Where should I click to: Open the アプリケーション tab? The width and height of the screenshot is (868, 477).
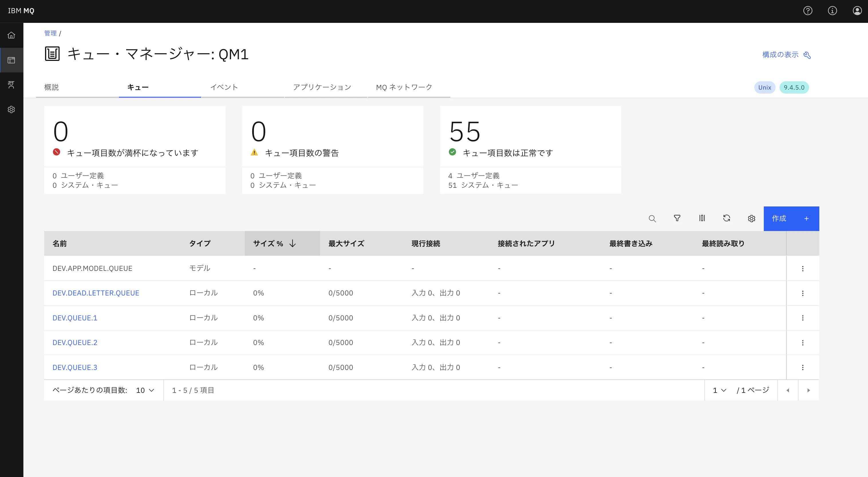click(x=326, y=87)
